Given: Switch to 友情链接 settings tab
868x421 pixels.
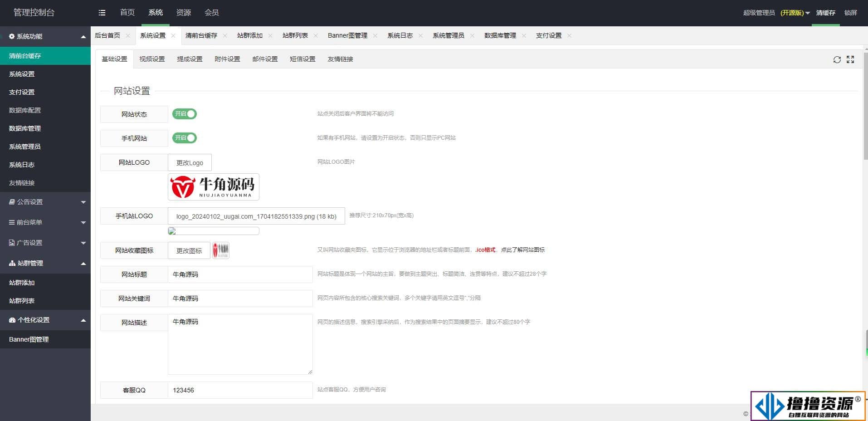Looking at the screenshot, I should point(340,59).
